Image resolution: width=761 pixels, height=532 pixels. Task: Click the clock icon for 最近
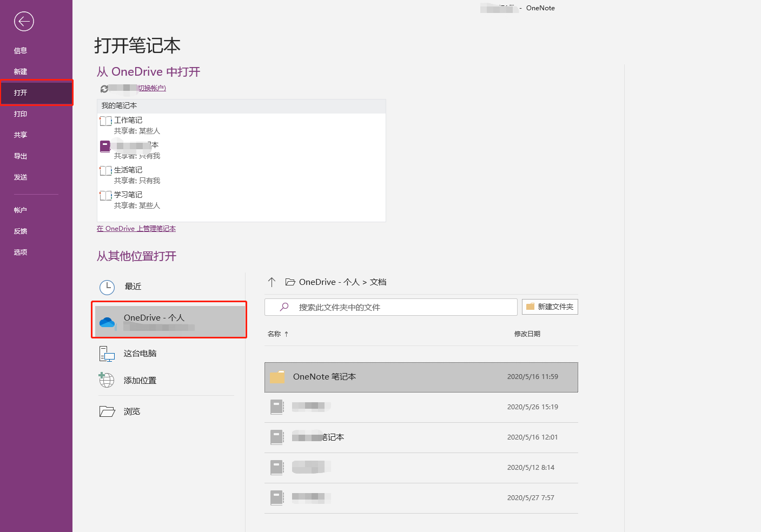(107, 287)
